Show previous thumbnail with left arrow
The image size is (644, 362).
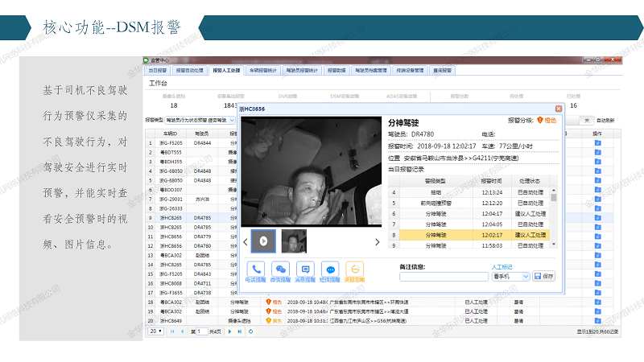click(x=245, y=241)
